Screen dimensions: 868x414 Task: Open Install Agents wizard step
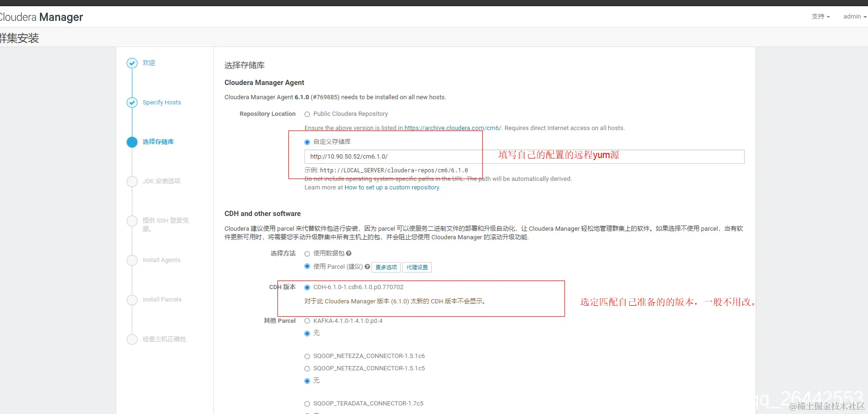click(x=161, y=260)
